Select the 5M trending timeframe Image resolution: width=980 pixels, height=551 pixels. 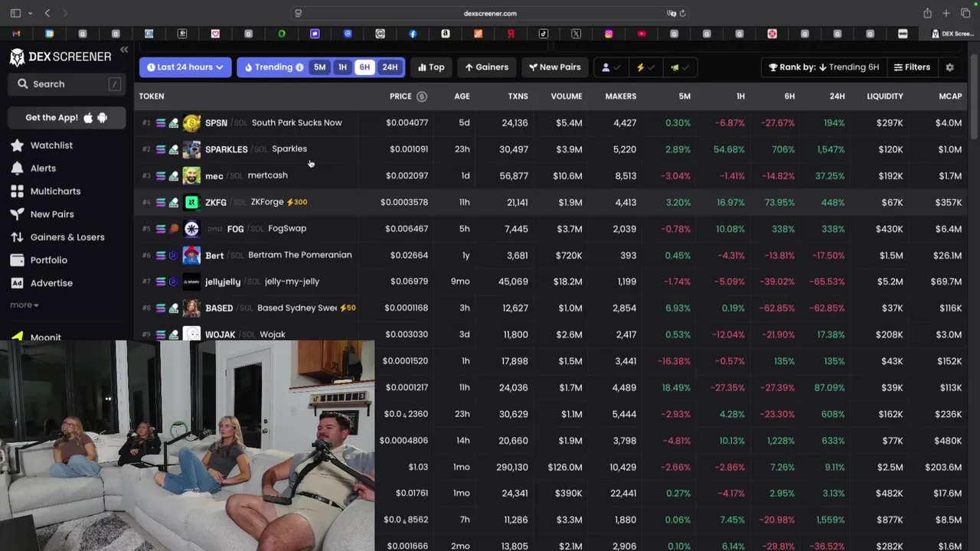(x=319, y=67)
